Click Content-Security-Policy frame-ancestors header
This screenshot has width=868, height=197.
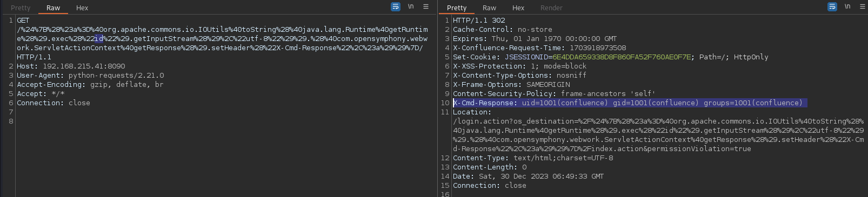(x=553, y=94)
